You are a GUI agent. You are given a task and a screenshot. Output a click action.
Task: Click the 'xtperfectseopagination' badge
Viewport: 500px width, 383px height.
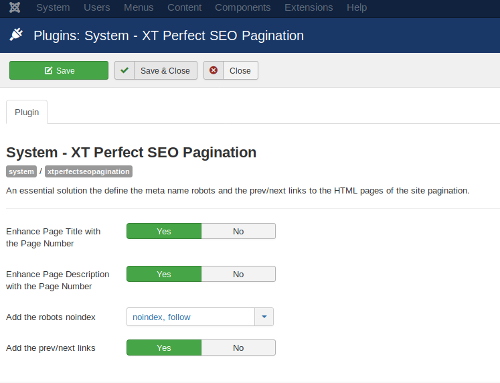tap(88, 171)
